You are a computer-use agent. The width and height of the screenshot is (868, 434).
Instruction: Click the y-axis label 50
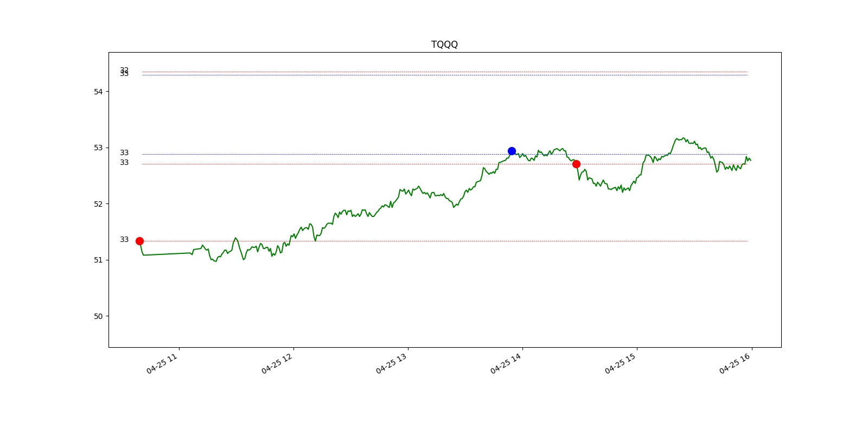(98, 316)
